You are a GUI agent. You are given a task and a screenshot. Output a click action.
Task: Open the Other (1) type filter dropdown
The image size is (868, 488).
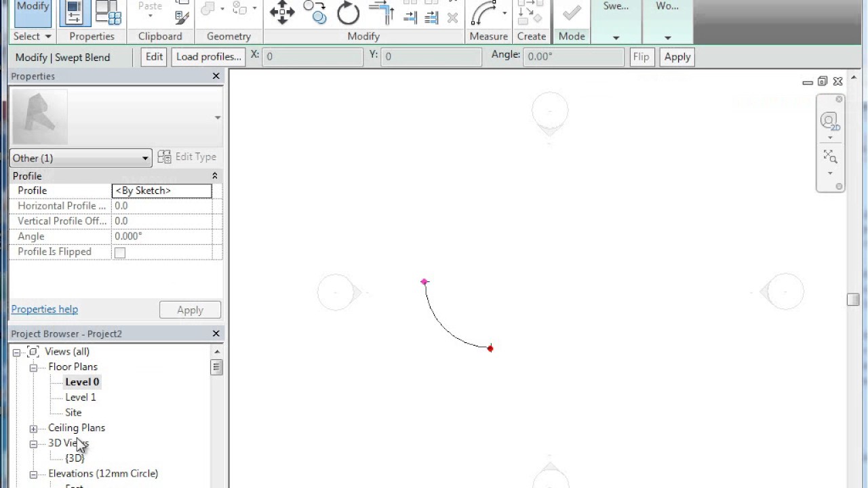coord(80,158)
